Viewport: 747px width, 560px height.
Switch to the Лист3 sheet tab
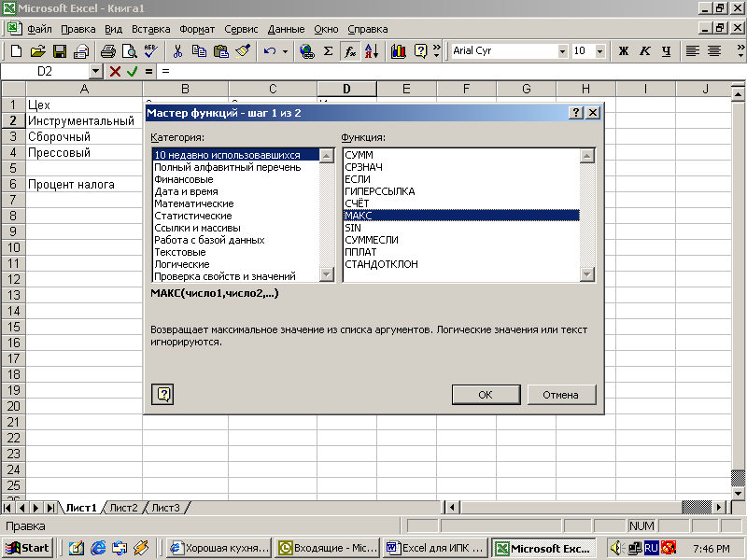pos(166,508)
